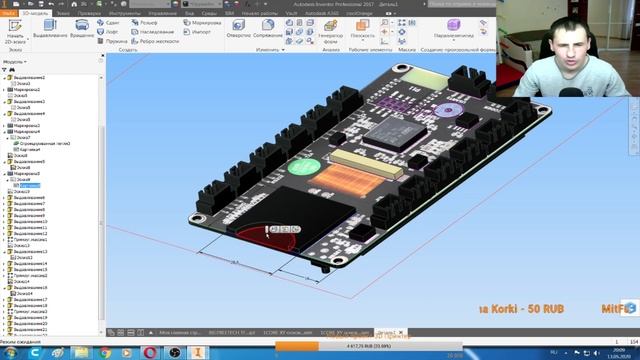640x360 pixels.
Task: Expand the Прямоуг.массив1 node
Action: tap(4, 240)
